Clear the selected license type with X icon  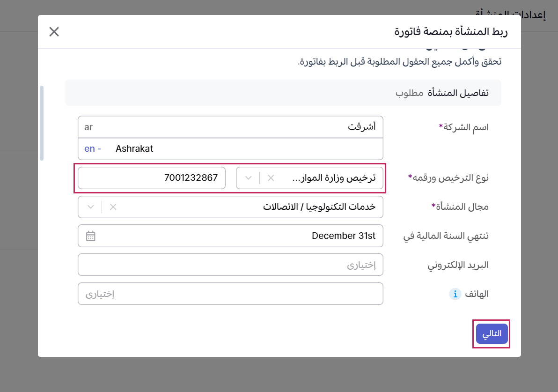click(271, 178)
